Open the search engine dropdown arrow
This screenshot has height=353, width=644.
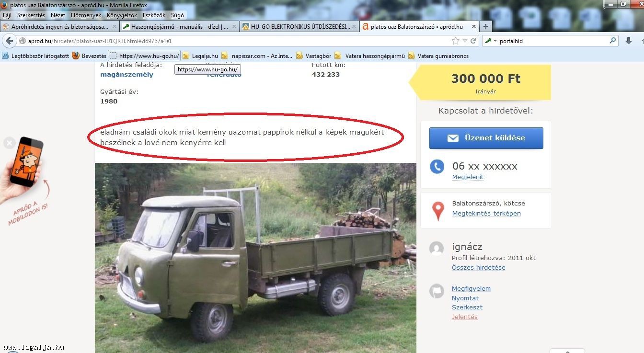click(495, 41)
